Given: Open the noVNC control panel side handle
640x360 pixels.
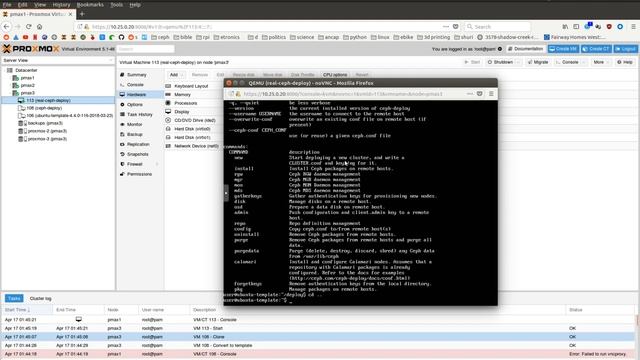Looking at the screenshot, I should click(226, 193).
